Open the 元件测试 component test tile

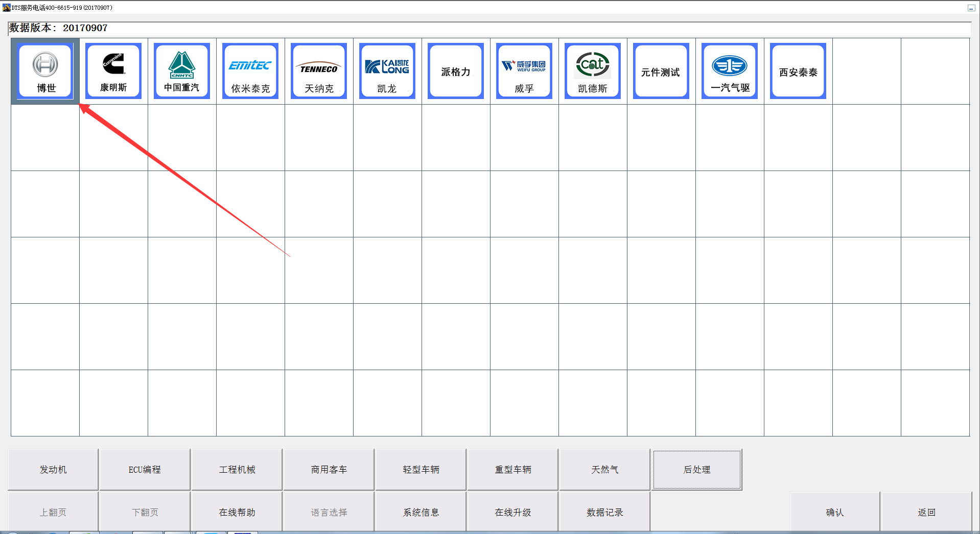[661, 70]
